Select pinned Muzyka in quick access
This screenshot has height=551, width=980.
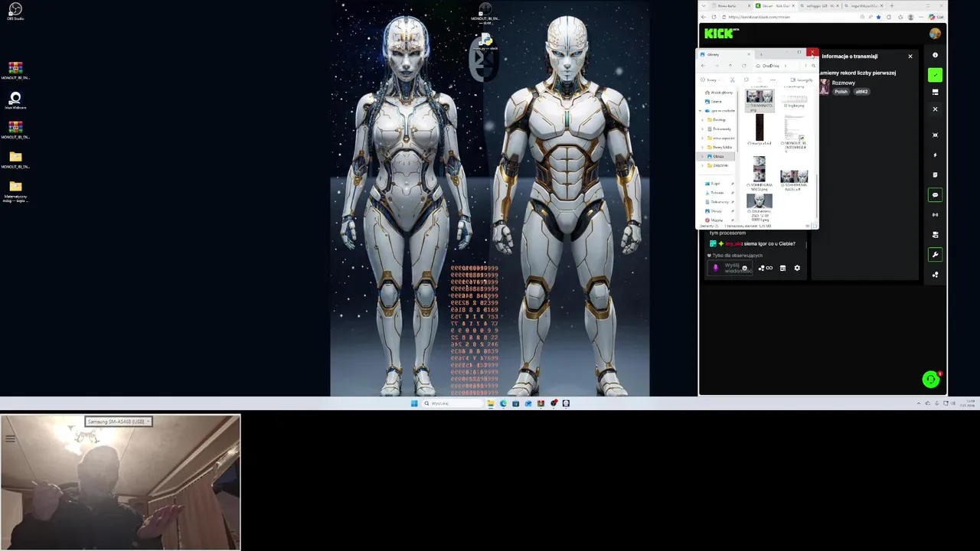(x=714, y=220)
